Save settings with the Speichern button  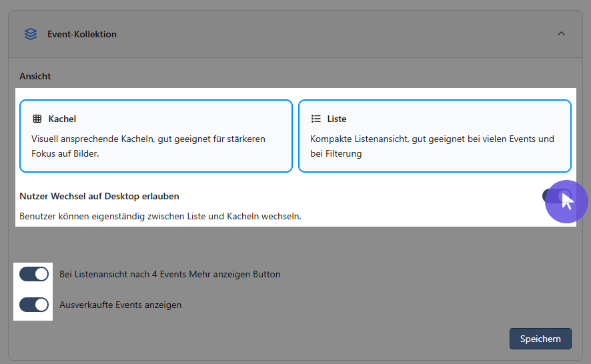click(540, 339)
